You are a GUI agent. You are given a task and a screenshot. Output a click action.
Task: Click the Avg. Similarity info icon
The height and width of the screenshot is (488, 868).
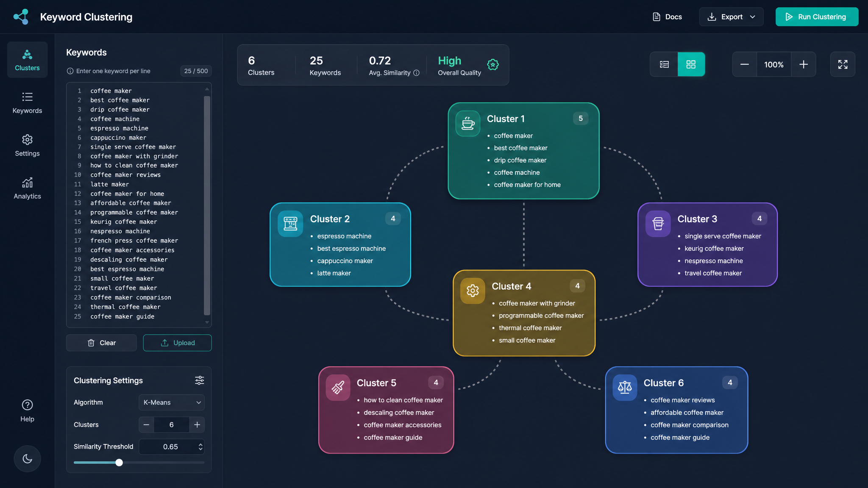[416, 73]
